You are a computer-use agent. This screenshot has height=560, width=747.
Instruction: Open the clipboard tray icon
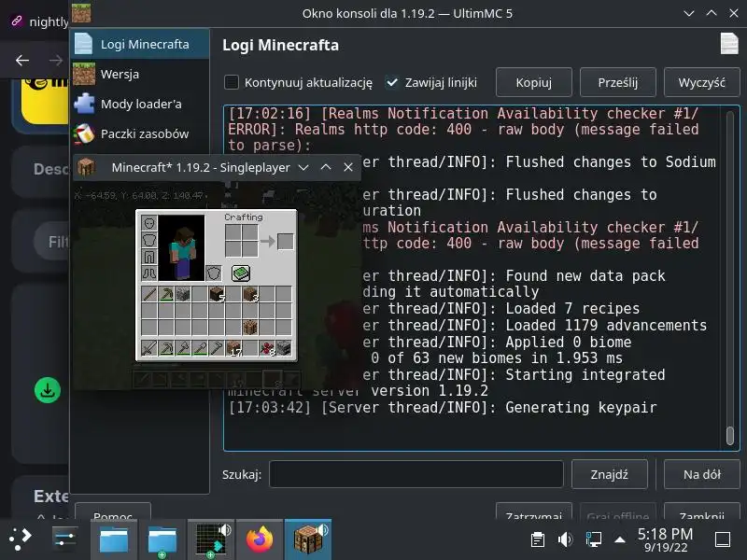click(x=538, y=539)
